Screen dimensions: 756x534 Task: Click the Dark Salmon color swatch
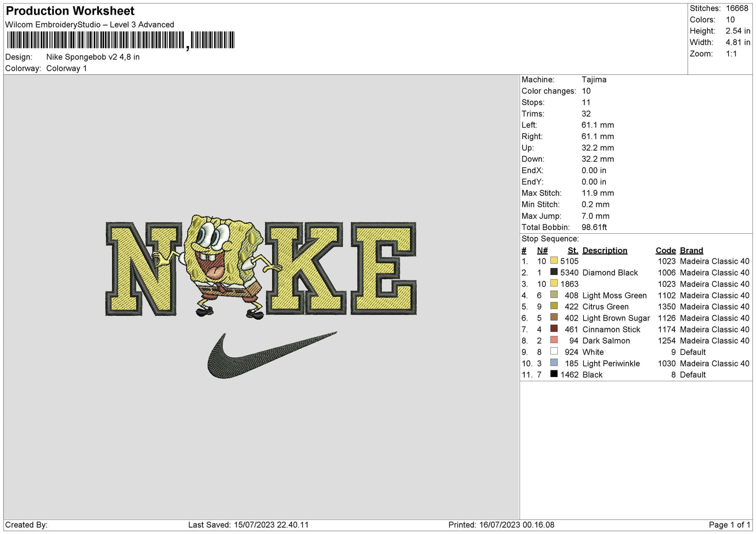pos(554,340)
